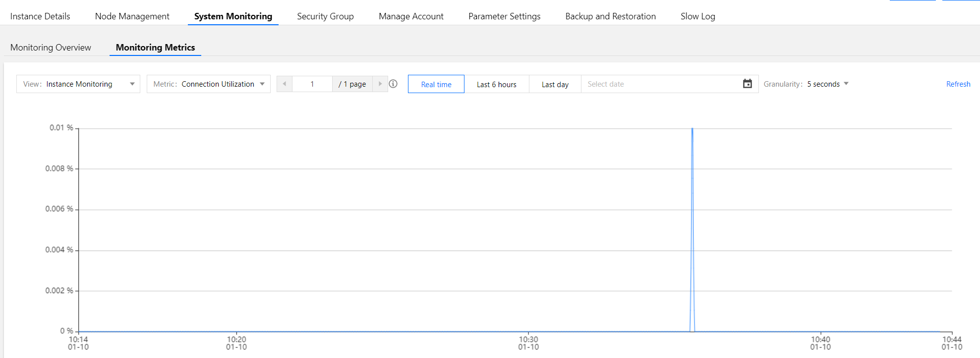
Task: Expand the Granularity 5 seconds dropdown
Action: click(827, 84)
